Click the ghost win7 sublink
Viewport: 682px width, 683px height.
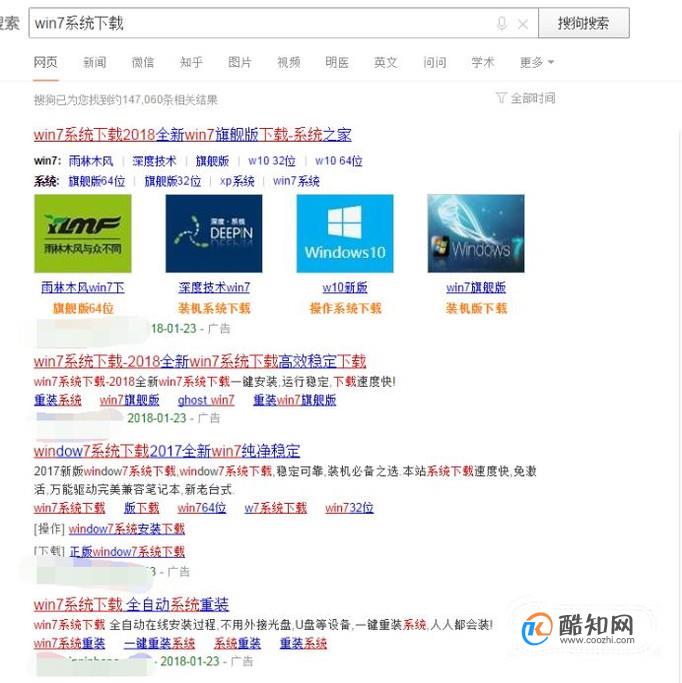206,400
